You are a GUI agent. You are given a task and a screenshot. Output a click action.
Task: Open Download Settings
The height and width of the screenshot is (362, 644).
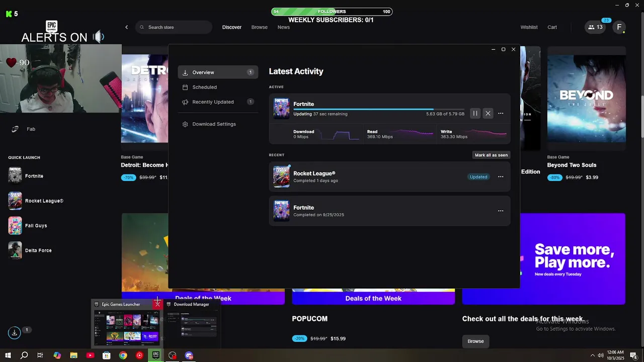click(218, 124)
